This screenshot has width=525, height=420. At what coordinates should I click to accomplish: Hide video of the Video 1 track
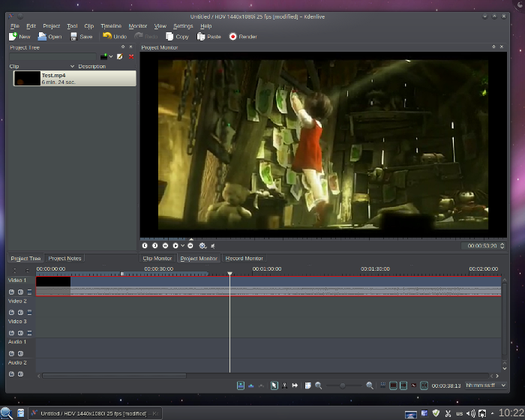pyautogui.click(x=29, y=292)
